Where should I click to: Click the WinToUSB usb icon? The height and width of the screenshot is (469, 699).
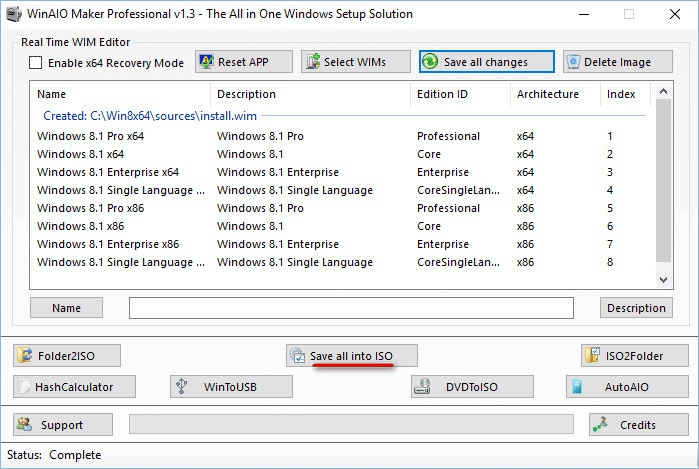tap(181, 386)
